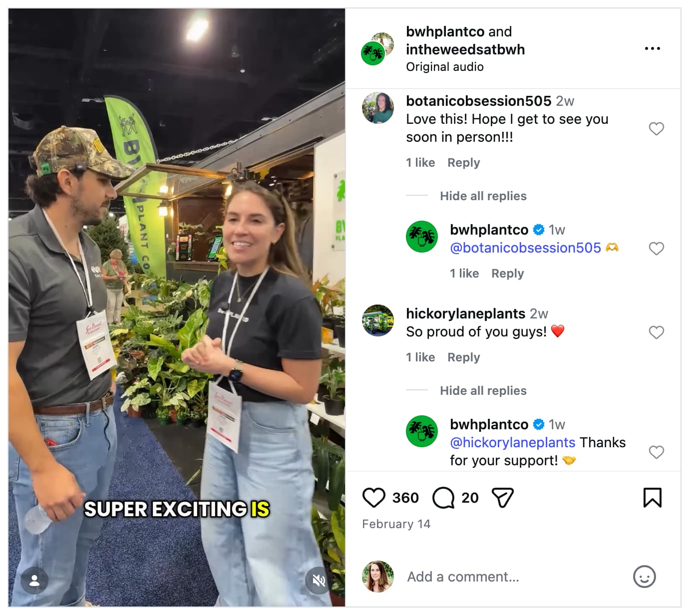The height and width of the screenshot is (616, 689).
Task: Open the Original audio page
Action: 444,66
